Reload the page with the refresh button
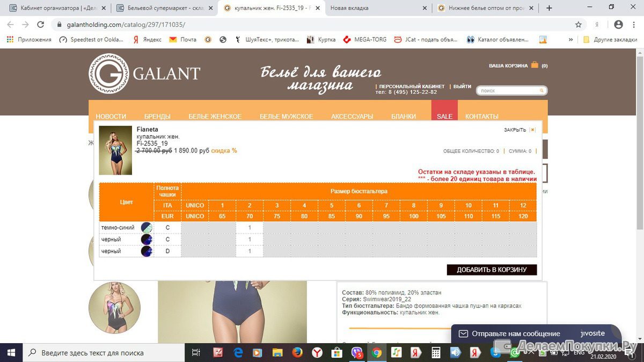The image size is (644, 362). click(x=40, y=25)
